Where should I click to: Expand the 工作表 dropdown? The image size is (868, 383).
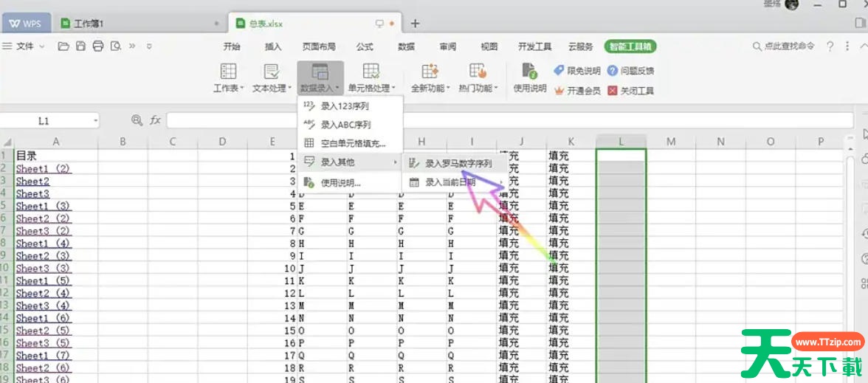pos(229,88)
